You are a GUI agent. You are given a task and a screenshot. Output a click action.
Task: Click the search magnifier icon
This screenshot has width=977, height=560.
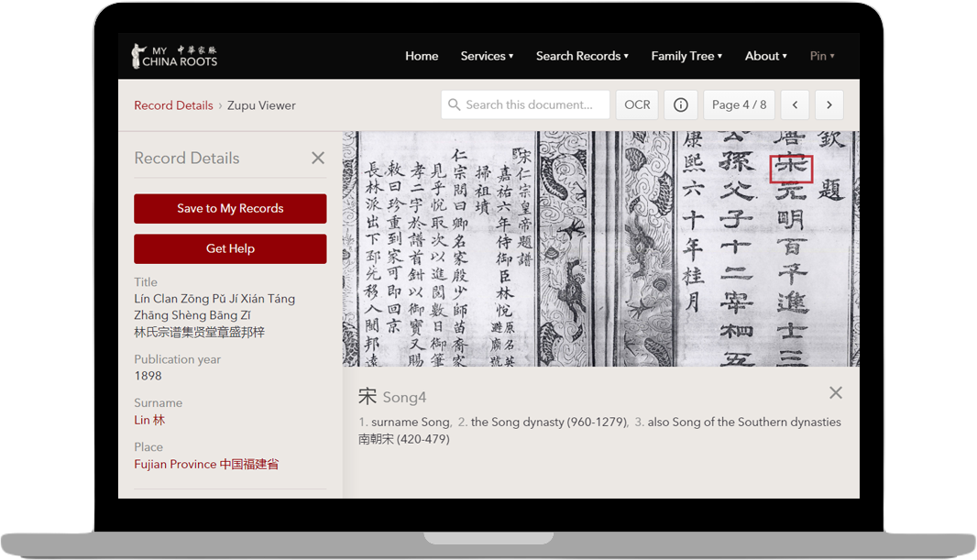(x=454, y=105)
